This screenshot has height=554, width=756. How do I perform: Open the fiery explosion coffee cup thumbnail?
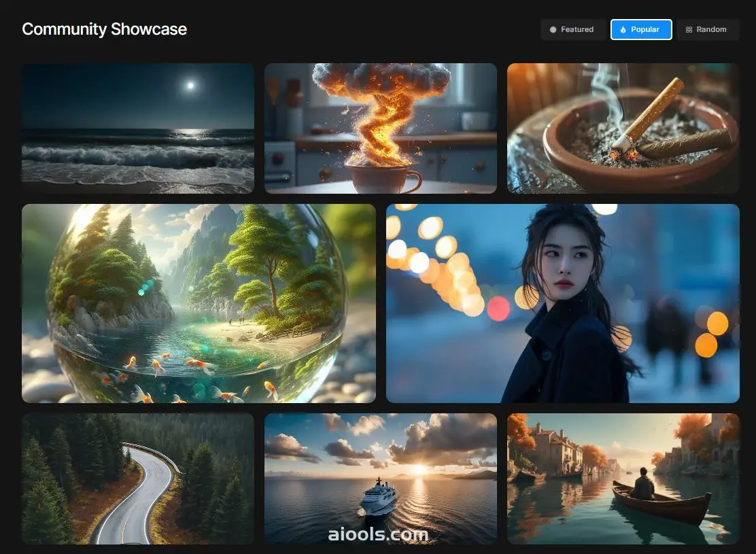click(x=380, y=128)
